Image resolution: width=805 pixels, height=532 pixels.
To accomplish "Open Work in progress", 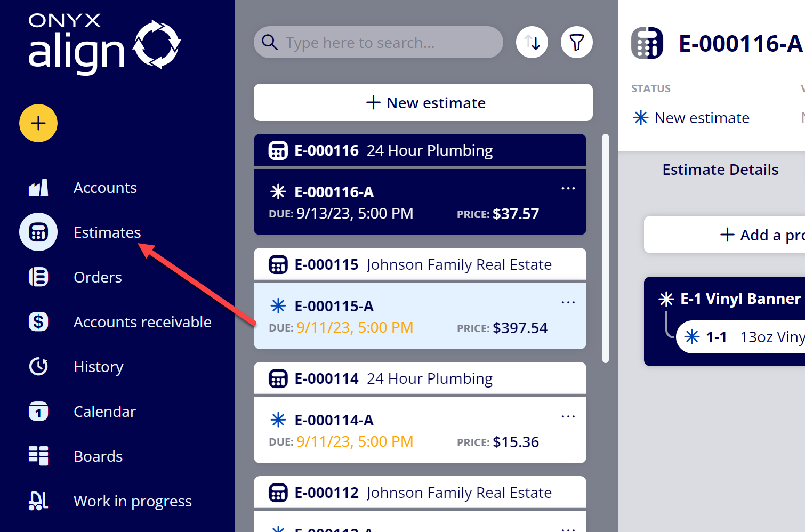I will click(x=133, y=501).
